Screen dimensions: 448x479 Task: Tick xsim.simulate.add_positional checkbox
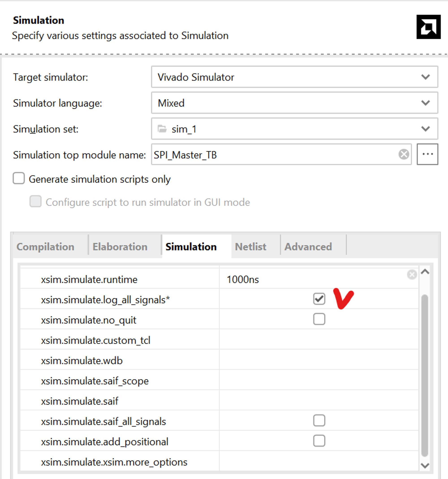click(x=319, y=441)
